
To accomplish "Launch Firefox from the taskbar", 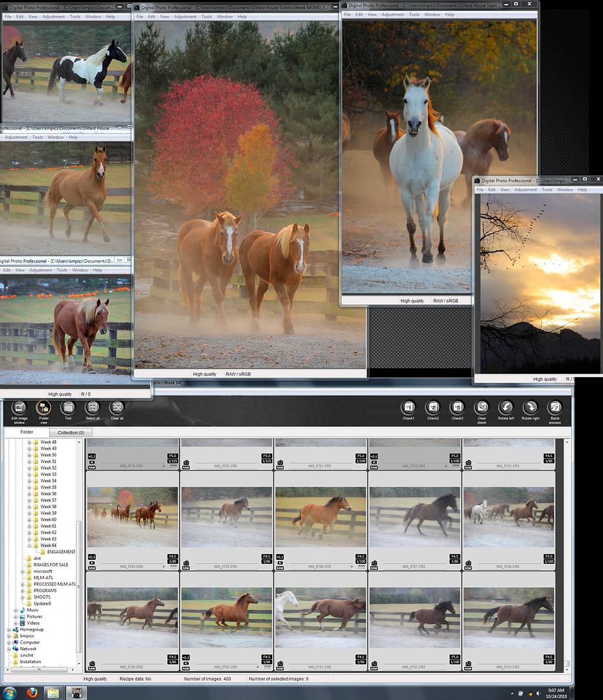I will click(x=32, y=693).
